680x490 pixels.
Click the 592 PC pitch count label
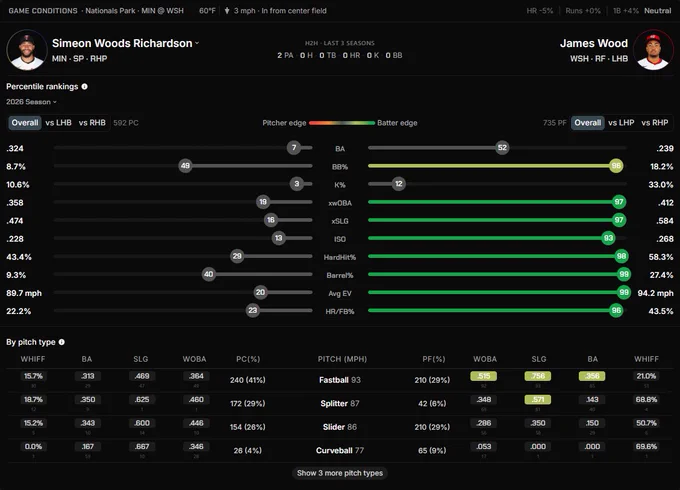tap(126, 123)
